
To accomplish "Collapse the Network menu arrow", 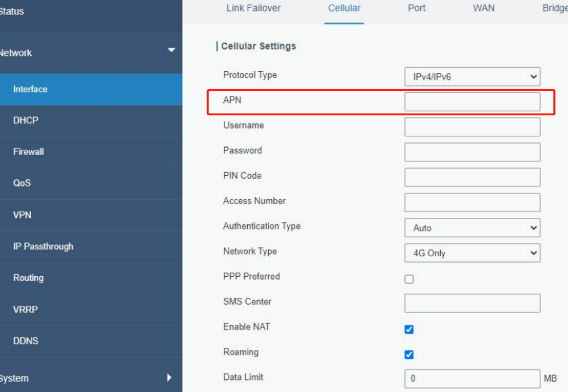I will click(171, 50).
